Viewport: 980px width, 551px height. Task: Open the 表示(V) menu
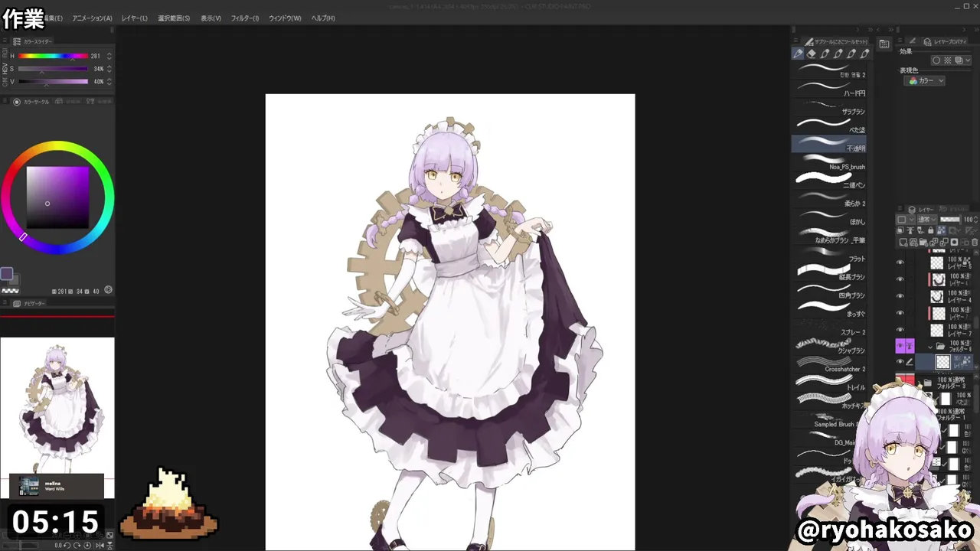[x=211, y=18]
